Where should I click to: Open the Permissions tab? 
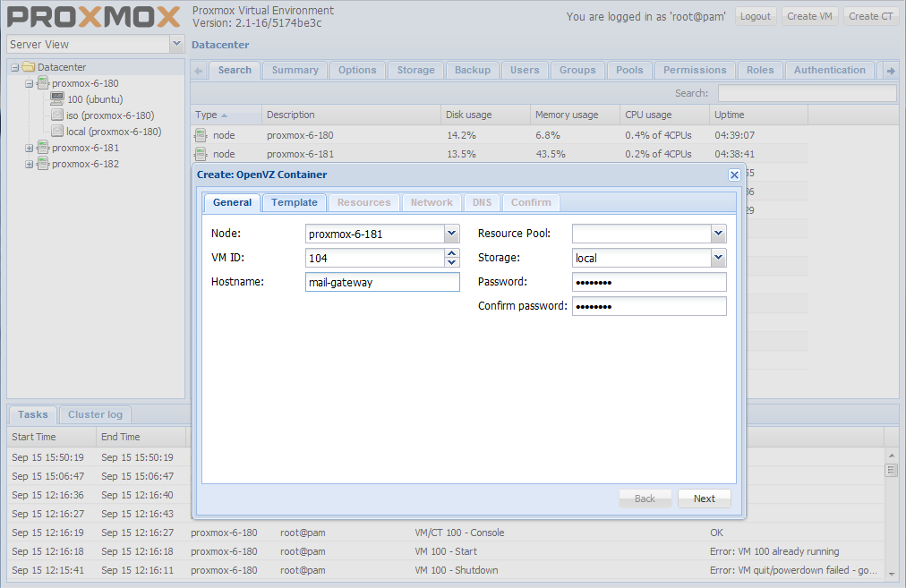click(x=695, y=70)
